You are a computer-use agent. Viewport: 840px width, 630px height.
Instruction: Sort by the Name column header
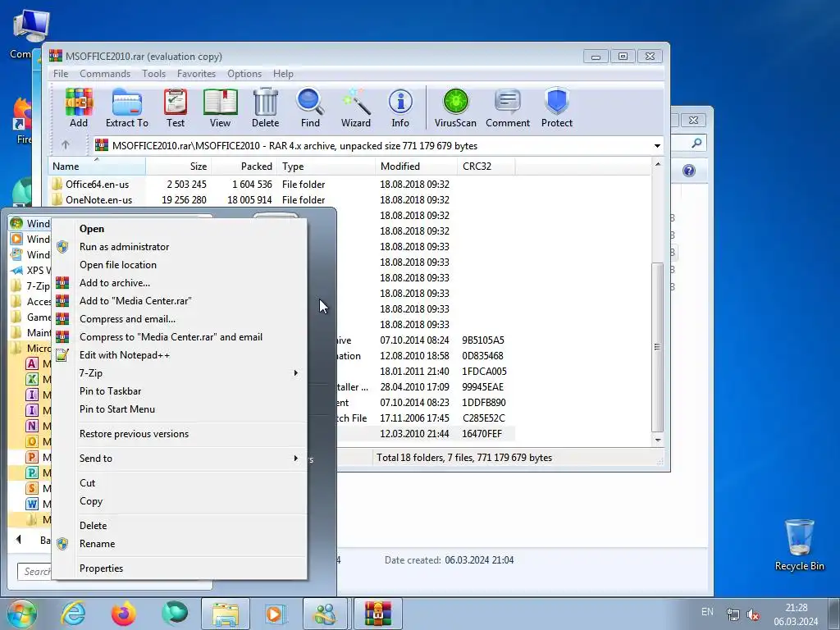pos(97,166)
